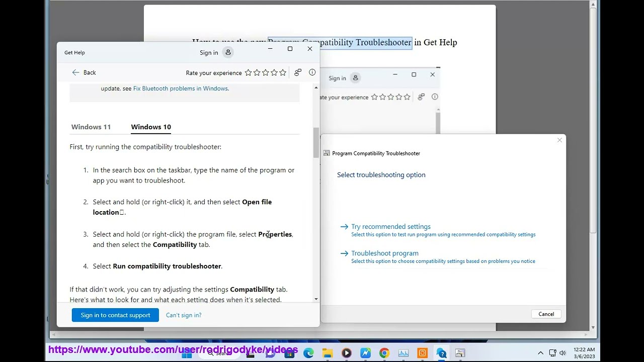Open the Can't sign in? link
Screen dimensions: 644x362
click(x=184, y=315)
